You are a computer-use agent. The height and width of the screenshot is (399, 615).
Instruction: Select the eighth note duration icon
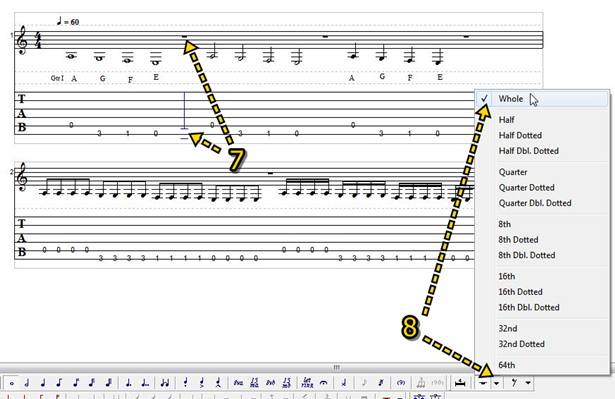[x=59, y=383]
